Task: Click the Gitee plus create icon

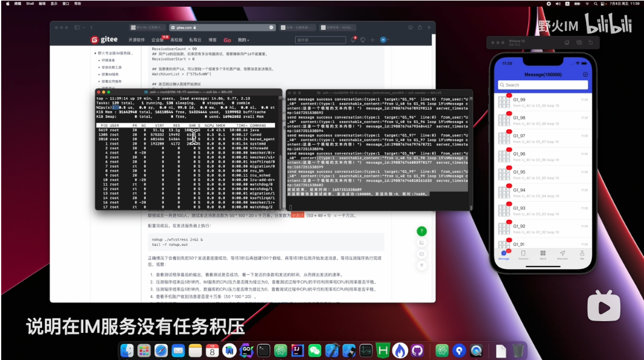Action: pyautogui.click(x=373, y=40)
